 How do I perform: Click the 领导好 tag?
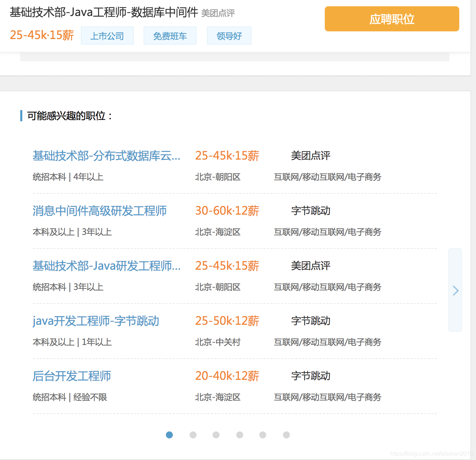pos(229,36)
